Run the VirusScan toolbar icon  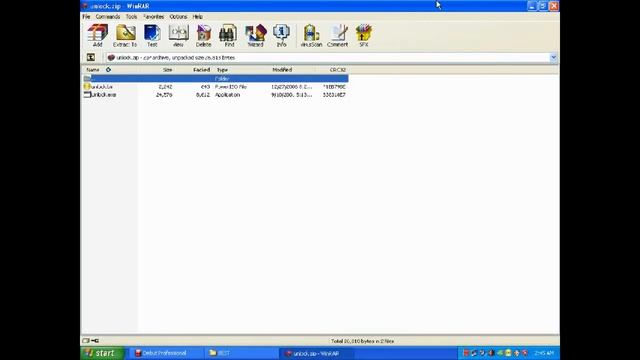pos(311,36)
